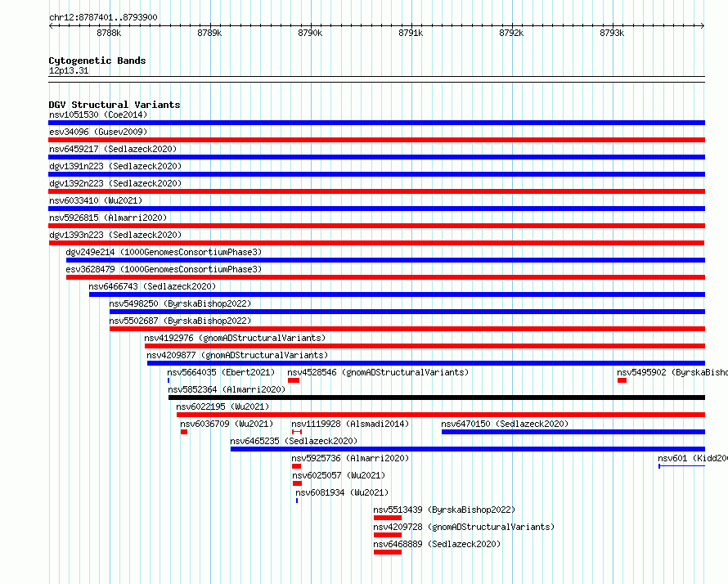Open dgv1393n223 (Sedlazeck2020) label
728x584 pixels.
pos(115,235)
